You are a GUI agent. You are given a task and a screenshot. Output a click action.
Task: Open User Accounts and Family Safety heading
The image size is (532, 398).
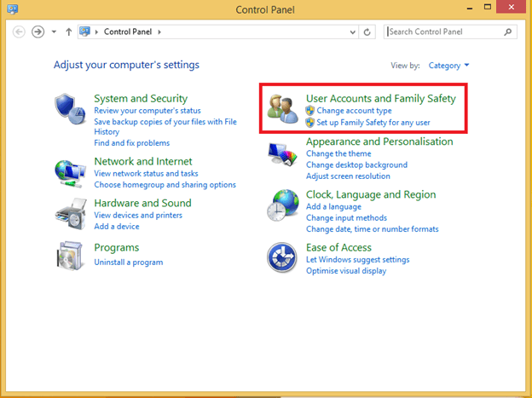click(x=381, y=98)
